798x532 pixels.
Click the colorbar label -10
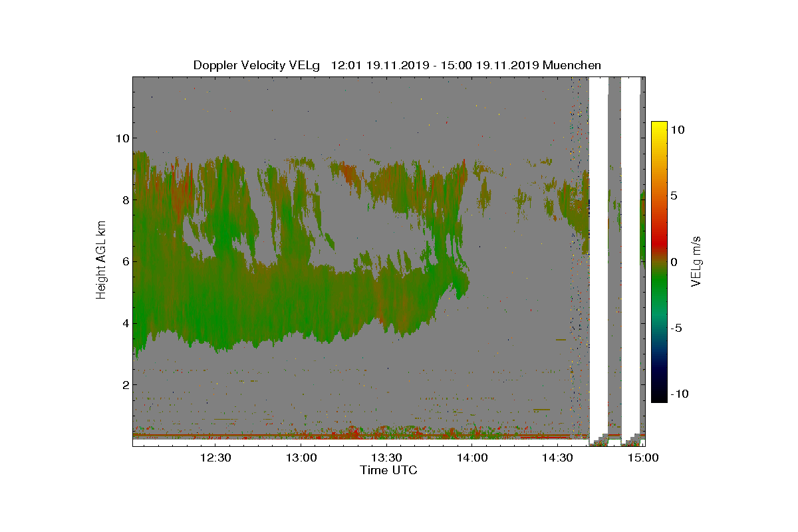click(679, 394)
